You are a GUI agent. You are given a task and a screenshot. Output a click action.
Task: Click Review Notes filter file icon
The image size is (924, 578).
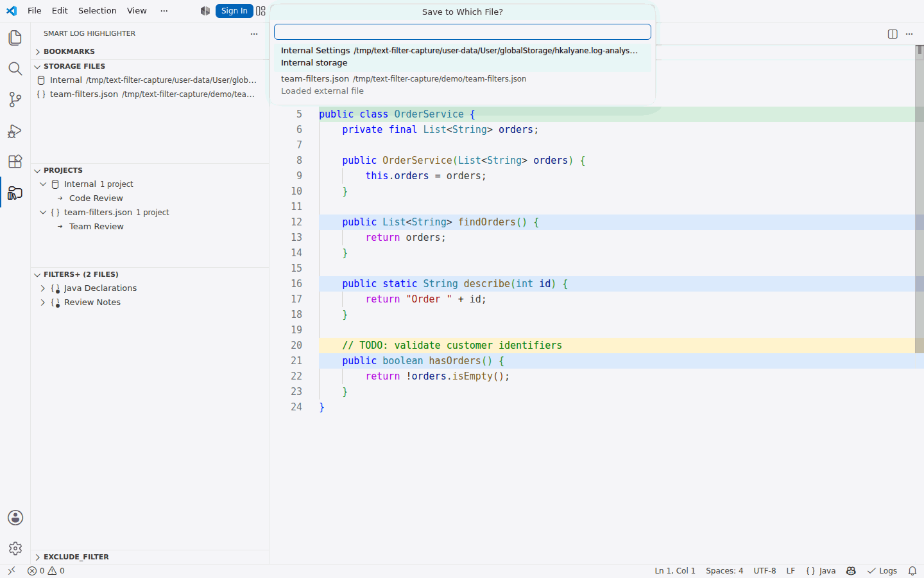(x=55, y=302)
